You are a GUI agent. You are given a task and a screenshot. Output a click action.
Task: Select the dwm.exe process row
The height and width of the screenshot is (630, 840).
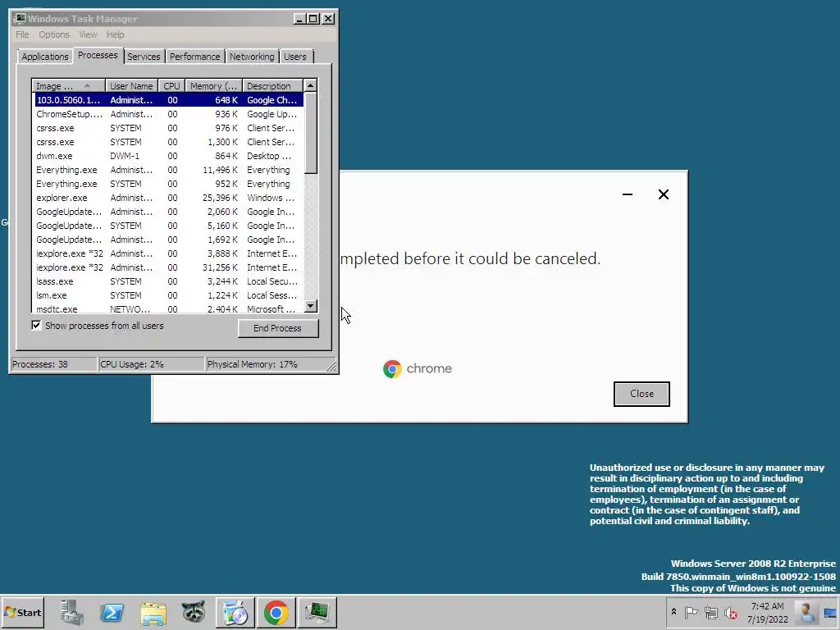coord(169,156)
